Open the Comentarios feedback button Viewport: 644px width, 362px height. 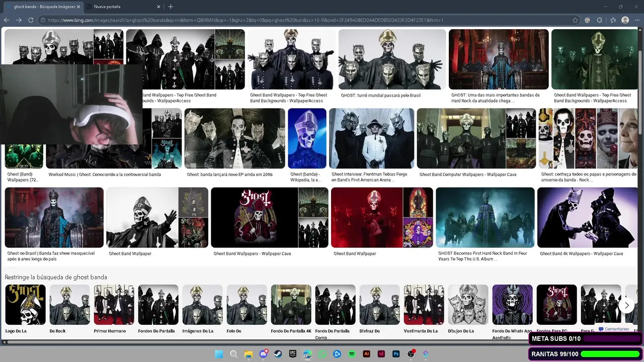(x=614, y=329)
